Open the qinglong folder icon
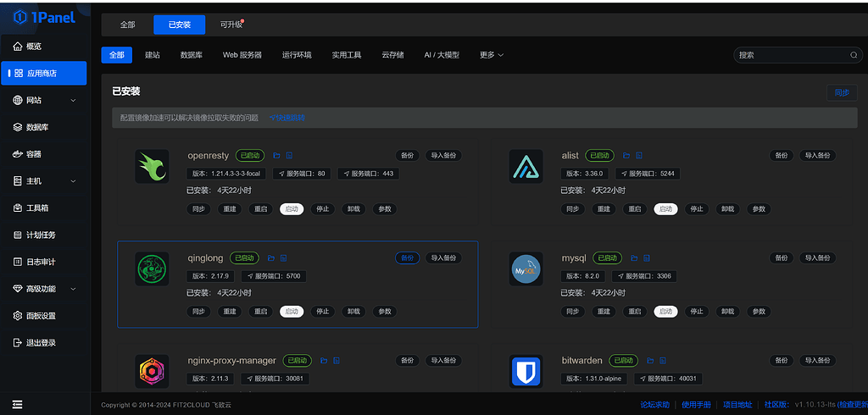 tap(271, 257)
